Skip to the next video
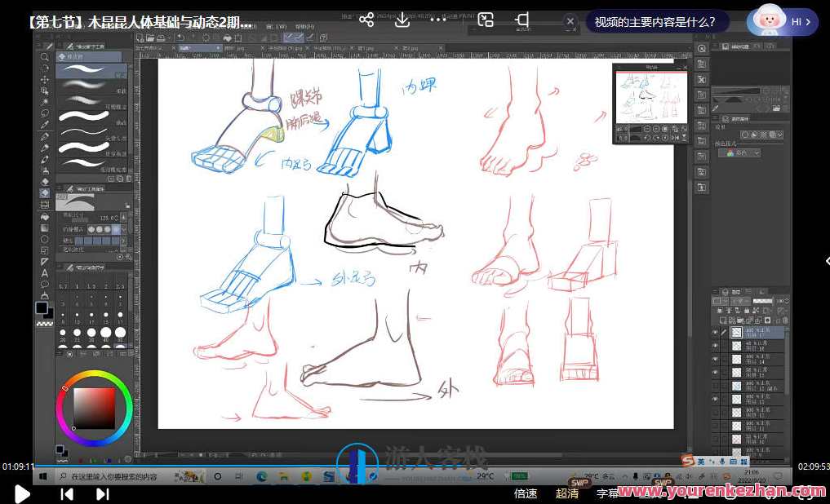 103,493
